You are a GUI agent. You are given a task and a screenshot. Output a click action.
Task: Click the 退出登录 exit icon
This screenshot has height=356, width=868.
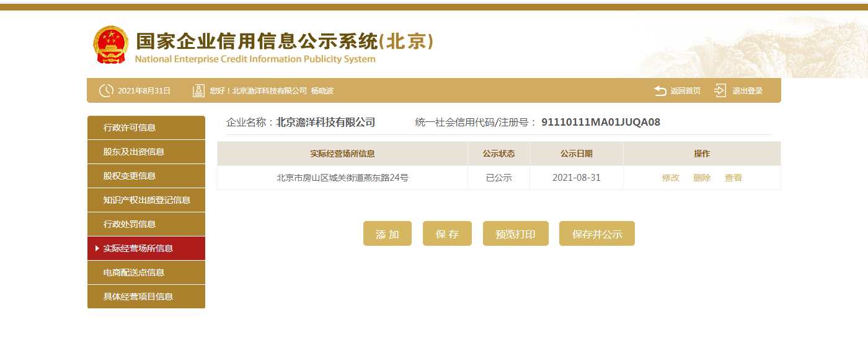pyautogui.click(x=720, y=90)
